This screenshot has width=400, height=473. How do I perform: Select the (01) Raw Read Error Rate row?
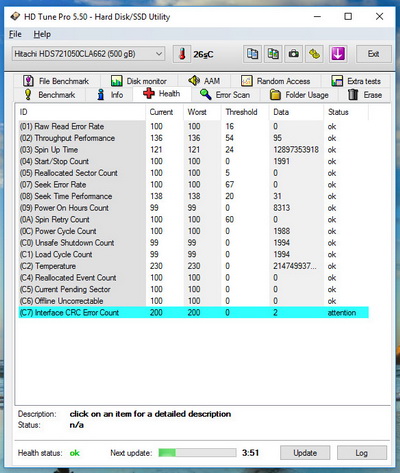(x=193, y=126)
